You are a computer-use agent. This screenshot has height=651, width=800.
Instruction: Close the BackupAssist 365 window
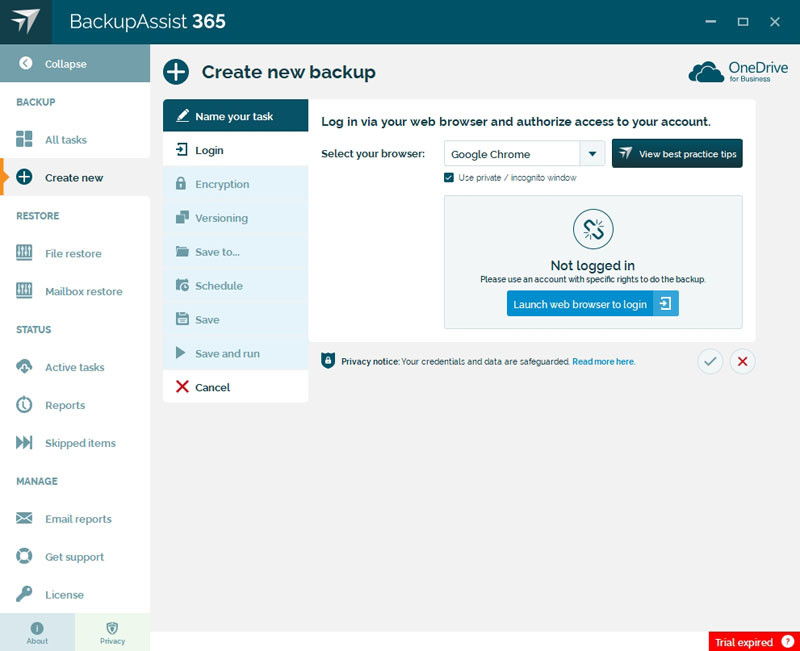tap(774, 21)
